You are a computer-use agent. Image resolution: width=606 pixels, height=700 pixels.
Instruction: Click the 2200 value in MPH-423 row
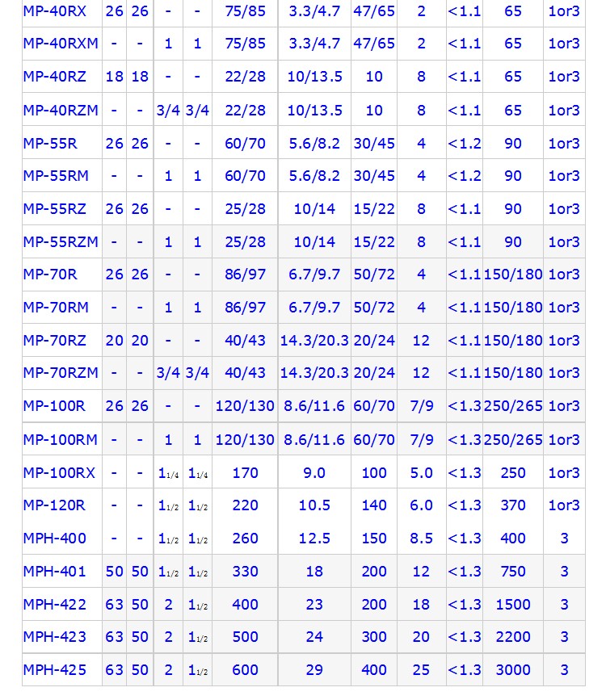[x=513, y=637]
